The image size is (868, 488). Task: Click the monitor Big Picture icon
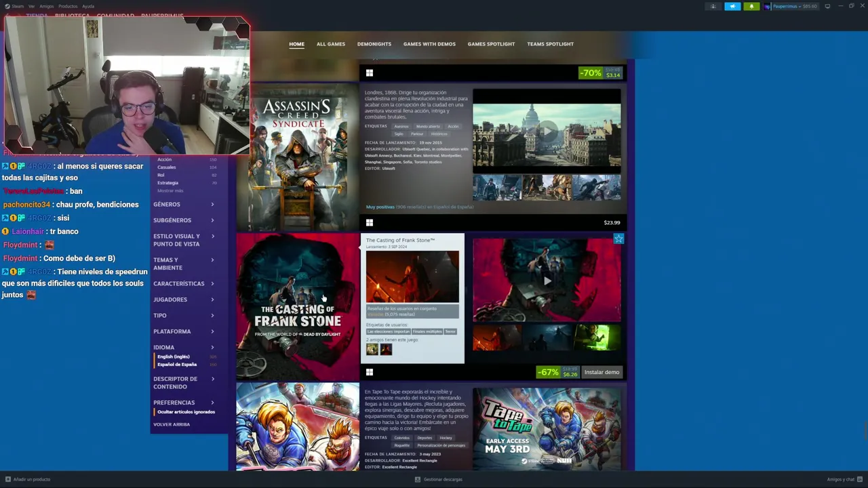click(x=827, y=6)
